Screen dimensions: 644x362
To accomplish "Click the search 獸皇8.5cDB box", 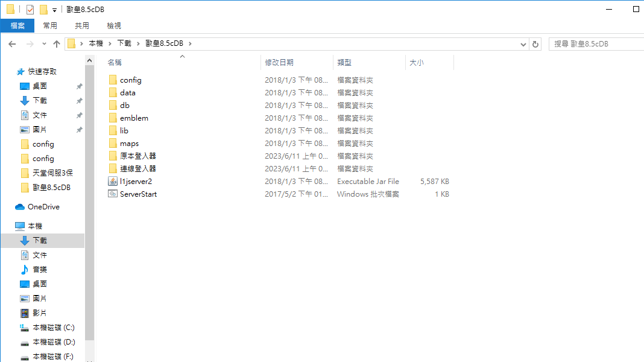I will [x=596, y=44].
